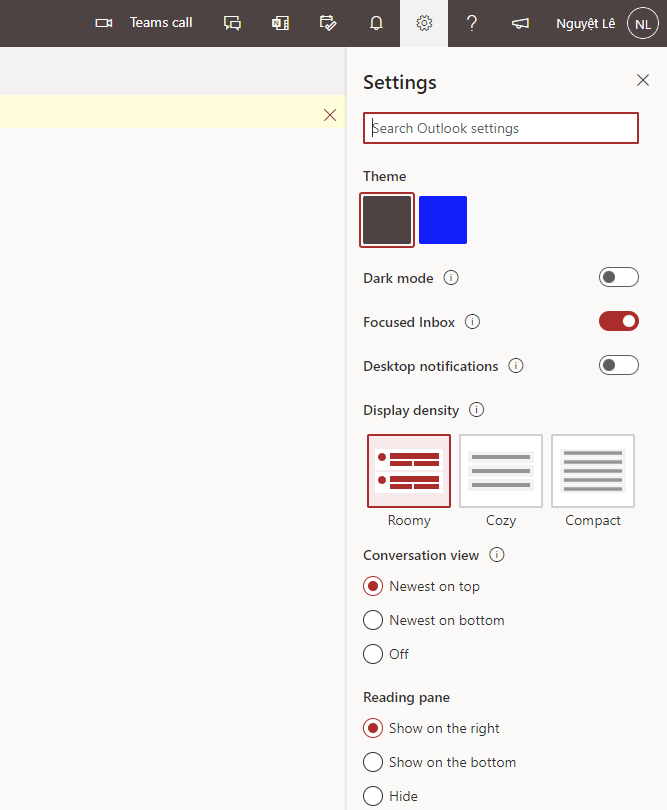Open the NL account avatar
667x810 pixels.
tap(643, 24)
